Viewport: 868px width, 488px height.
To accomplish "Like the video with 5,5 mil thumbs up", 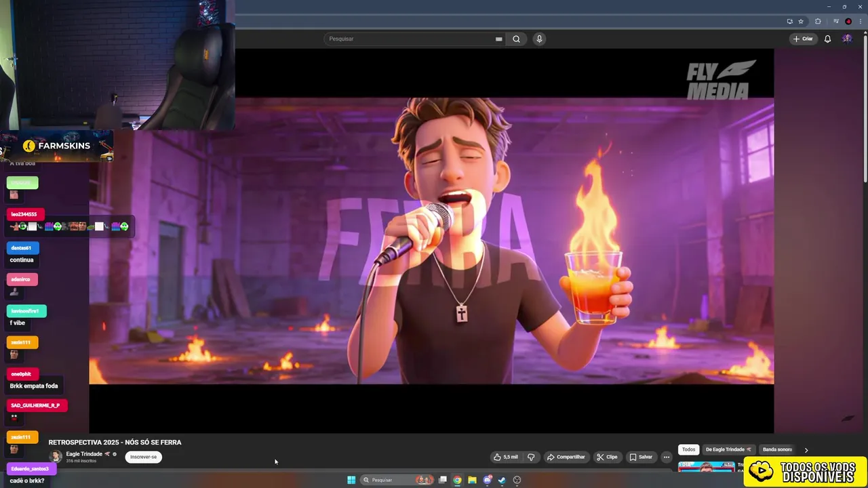I will coord(506,457).
